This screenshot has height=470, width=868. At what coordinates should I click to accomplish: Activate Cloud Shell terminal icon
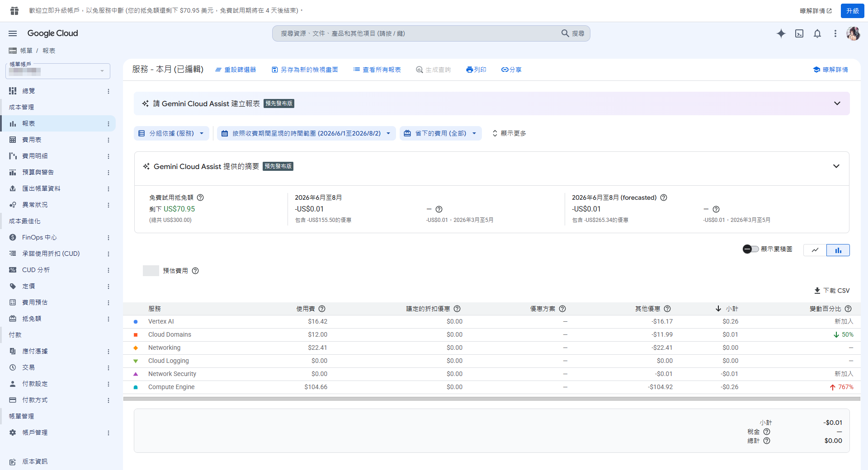pyautogui.click(x=799, y=33)
